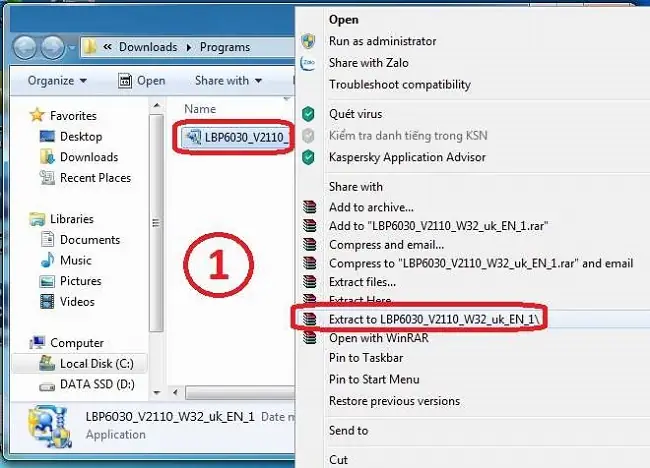Screen dimensions: 650x468
Task: Open the Share with submenu in context menu
Action: pyautogui.click(x=356, y=187)
